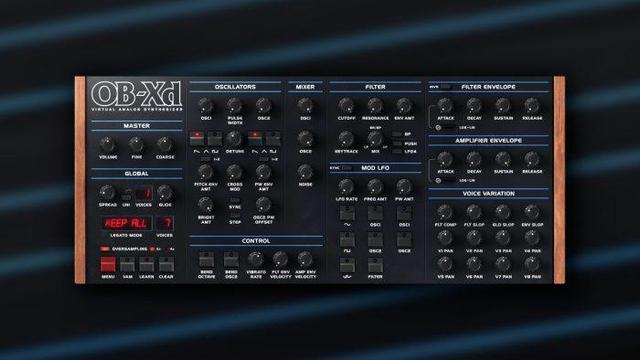This screenshot has width=640, height=360.
Task: Toggle OSC2 sawtooth waveform button
Action: point(255,138)
